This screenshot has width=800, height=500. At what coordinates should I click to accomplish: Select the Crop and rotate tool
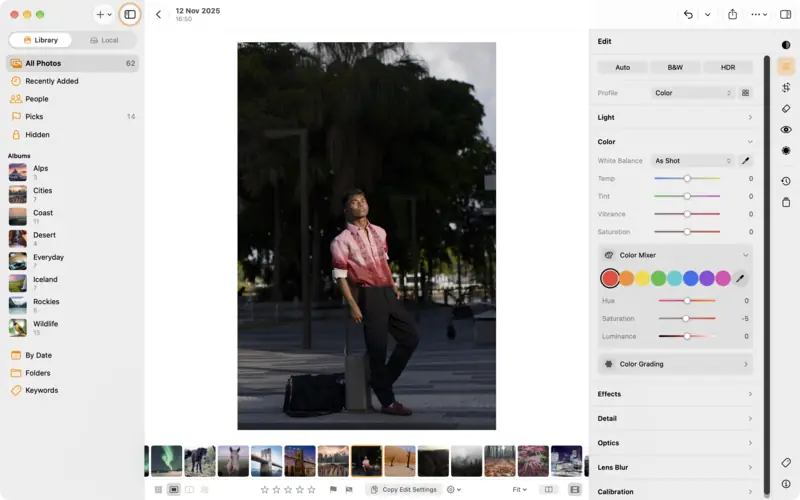(786, 87)
